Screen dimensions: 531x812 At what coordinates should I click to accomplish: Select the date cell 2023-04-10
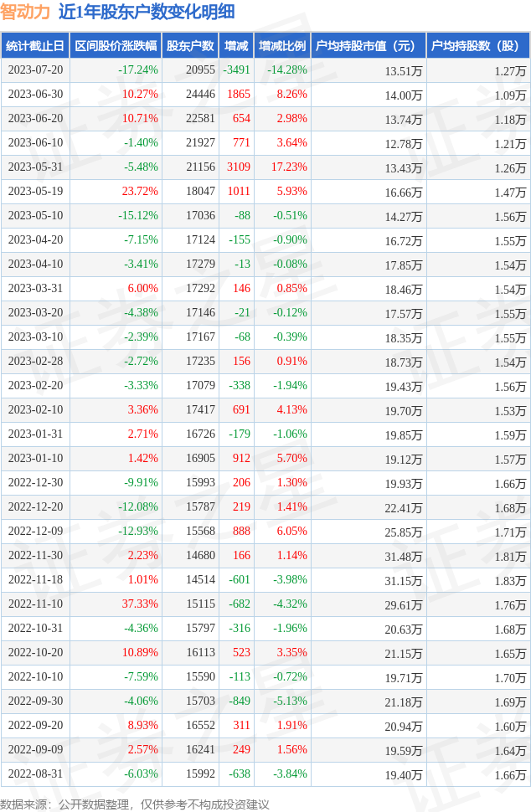pos(35,264)
